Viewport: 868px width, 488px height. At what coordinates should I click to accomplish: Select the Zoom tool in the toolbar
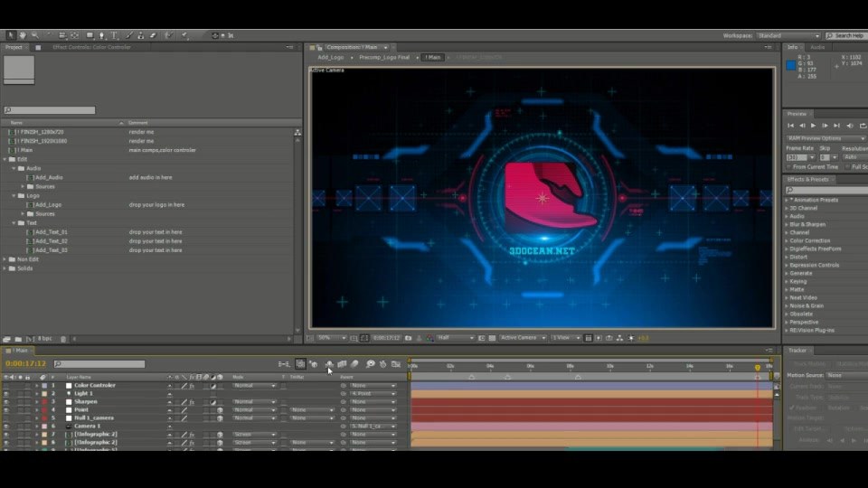[35, 35]
